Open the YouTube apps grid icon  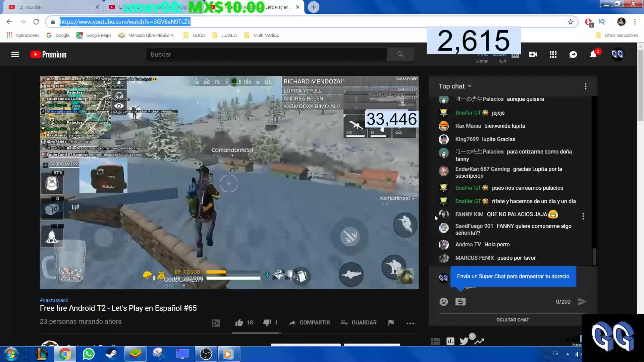click(553, 54)
